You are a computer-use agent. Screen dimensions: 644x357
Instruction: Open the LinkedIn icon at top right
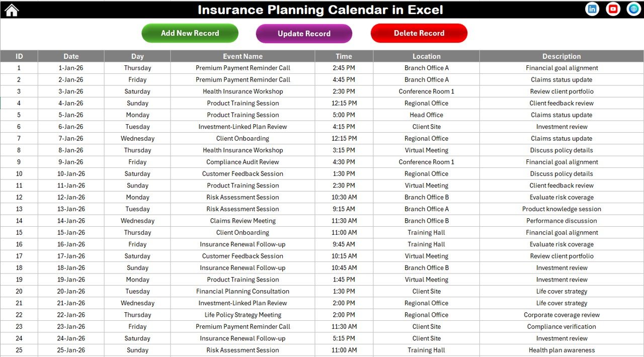tap(592, 9)
